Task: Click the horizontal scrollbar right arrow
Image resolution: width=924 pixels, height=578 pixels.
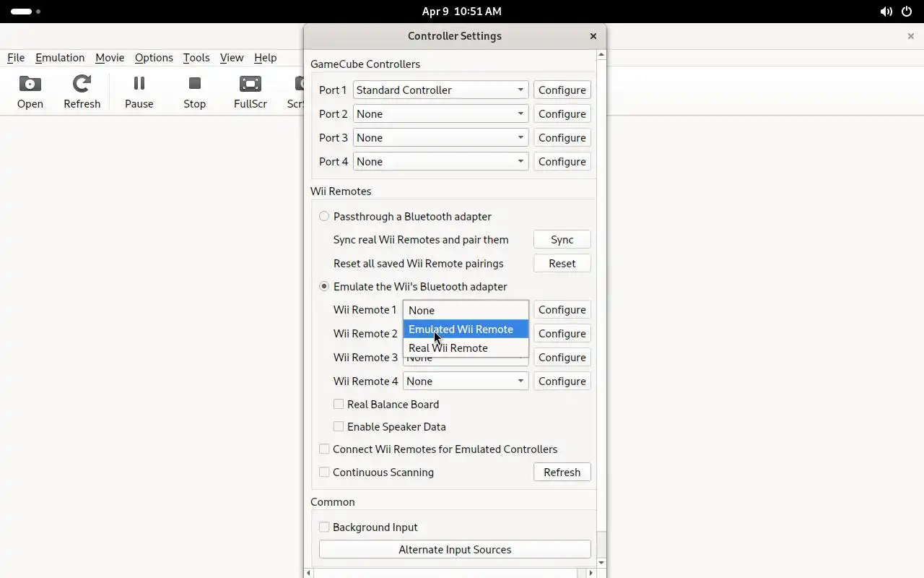Action: click(x=591, y=573)
